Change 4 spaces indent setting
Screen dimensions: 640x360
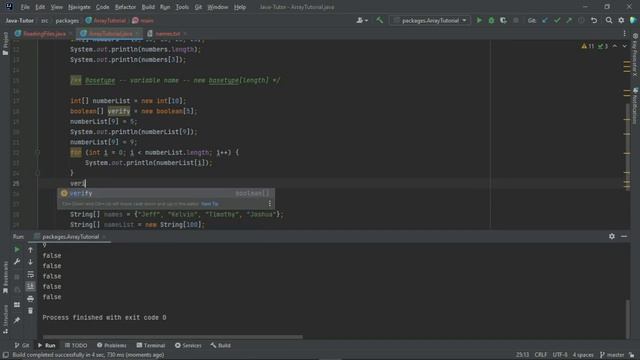coord(583,355)
